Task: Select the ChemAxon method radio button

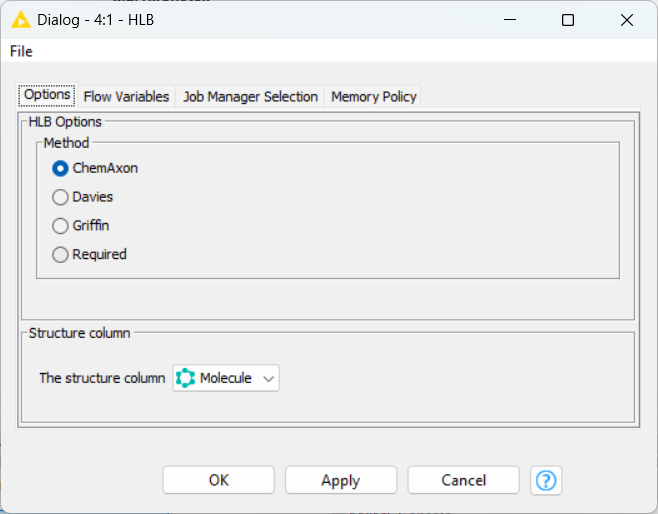Action: point(60,169)
